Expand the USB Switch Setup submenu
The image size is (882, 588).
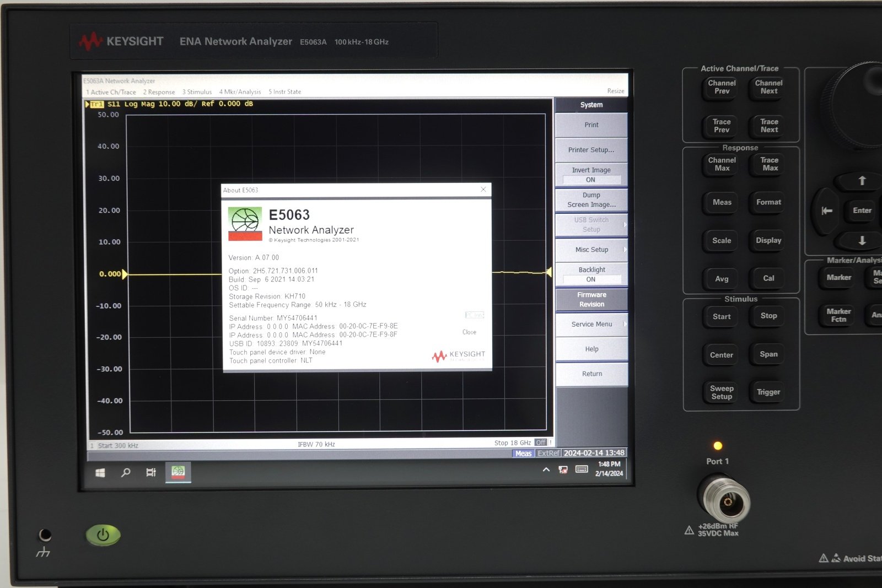click(591, 224)
